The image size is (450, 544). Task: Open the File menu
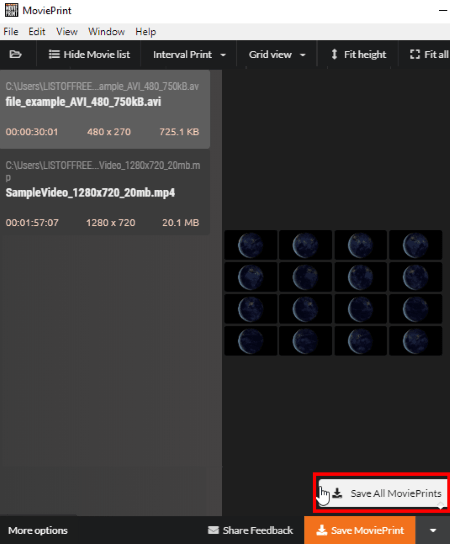click(x=11, y=32)
